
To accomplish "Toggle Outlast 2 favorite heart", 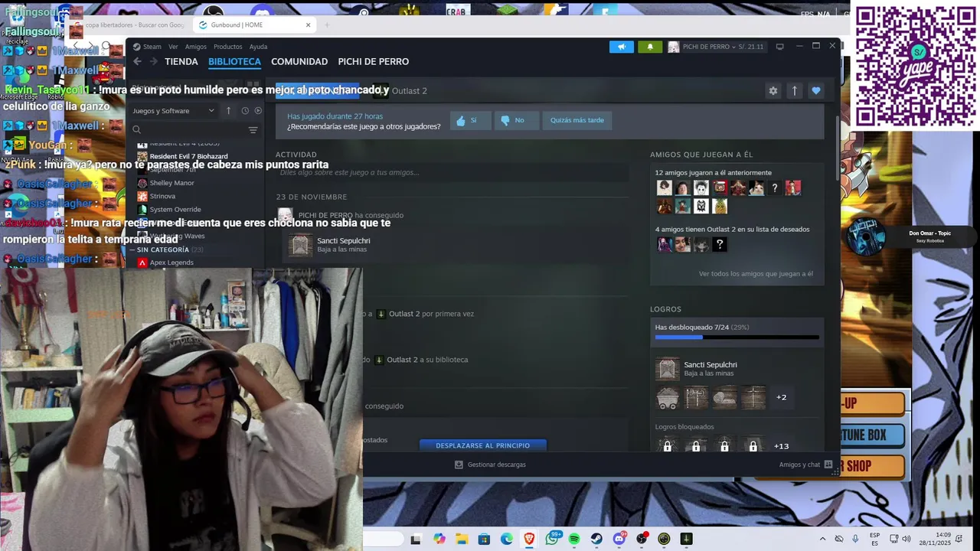I will click(816, 90).
